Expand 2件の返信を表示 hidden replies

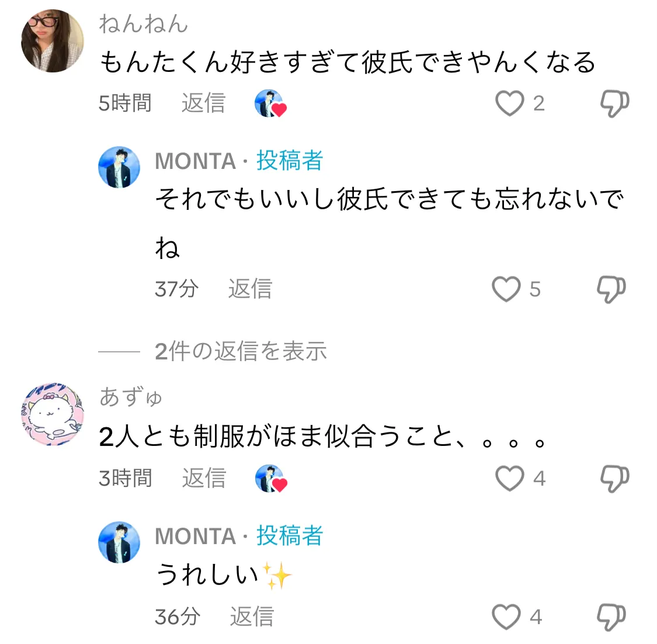coord(241,351)
